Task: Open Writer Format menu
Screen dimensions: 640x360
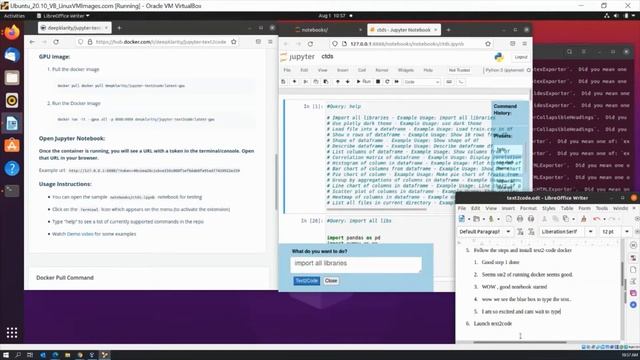Action: pyautogui.click(x=528, y=209)
